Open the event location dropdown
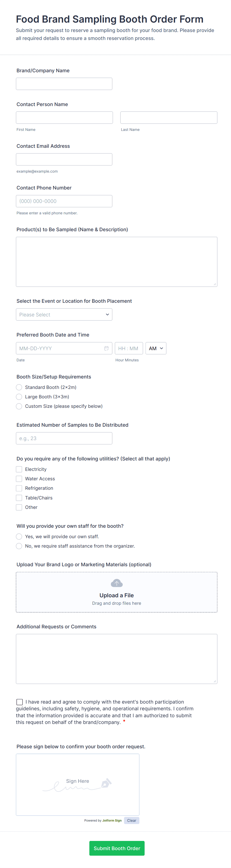The image size is (231, 868). point(64,315)
